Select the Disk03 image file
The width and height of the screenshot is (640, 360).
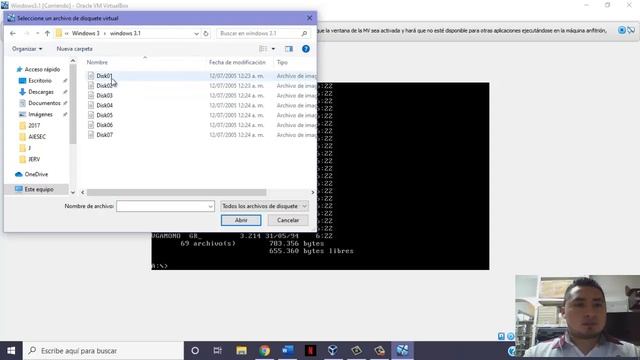tap(104, 96)
